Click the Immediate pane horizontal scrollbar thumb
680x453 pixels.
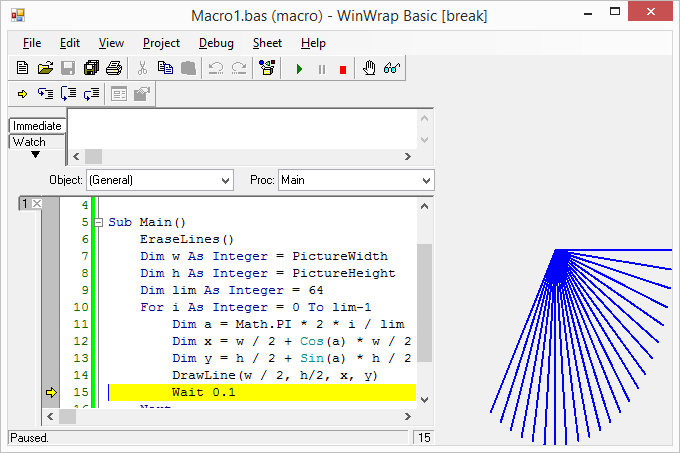coord(93,156)
